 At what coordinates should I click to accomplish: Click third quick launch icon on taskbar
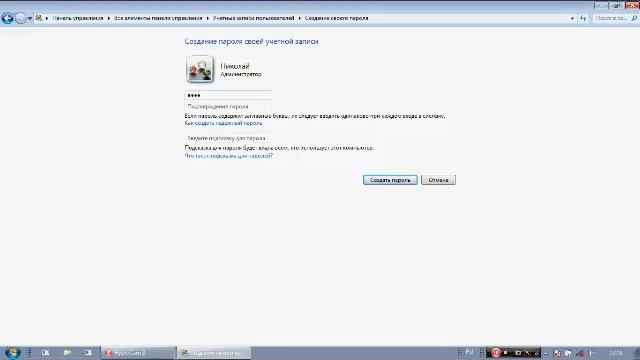(x=89, y=353)
